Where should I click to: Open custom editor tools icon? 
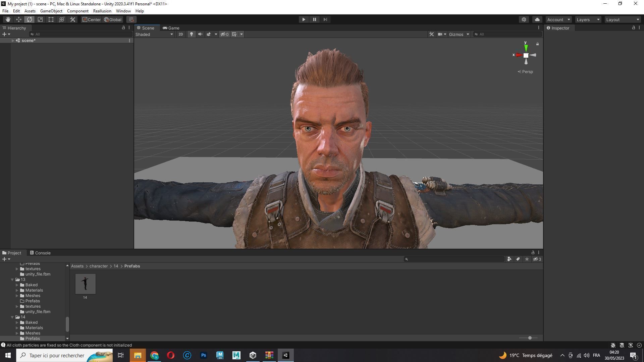72,19
